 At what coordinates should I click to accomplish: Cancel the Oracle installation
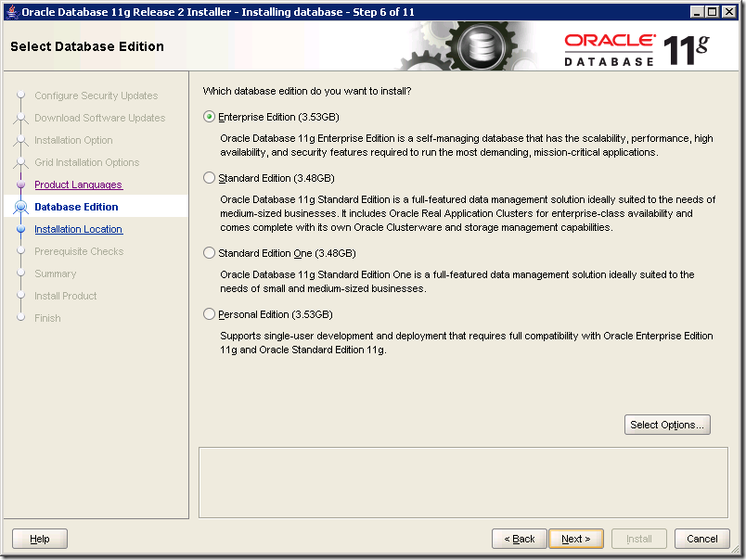point(701,539)
